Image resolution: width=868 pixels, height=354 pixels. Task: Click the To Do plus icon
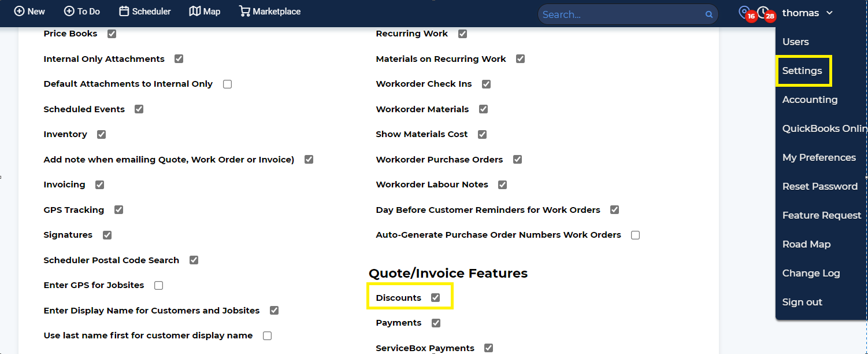click(x=69, y=12)
